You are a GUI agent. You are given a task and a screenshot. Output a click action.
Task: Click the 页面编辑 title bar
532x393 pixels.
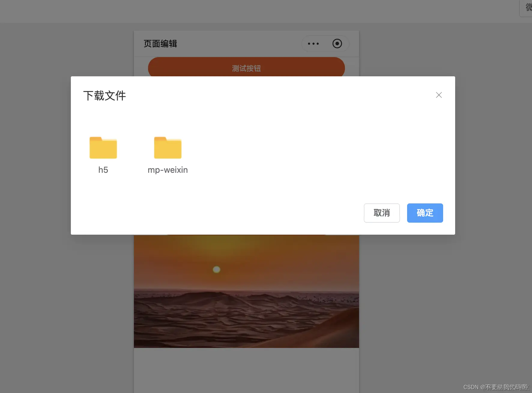point(160,44)
